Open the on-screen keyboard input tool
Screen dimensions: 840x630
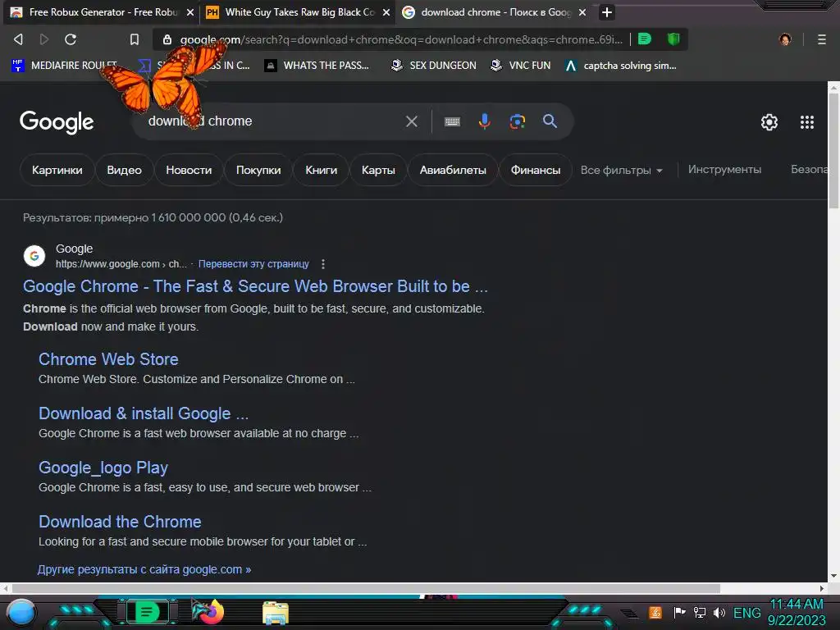[x=452, y=121]
